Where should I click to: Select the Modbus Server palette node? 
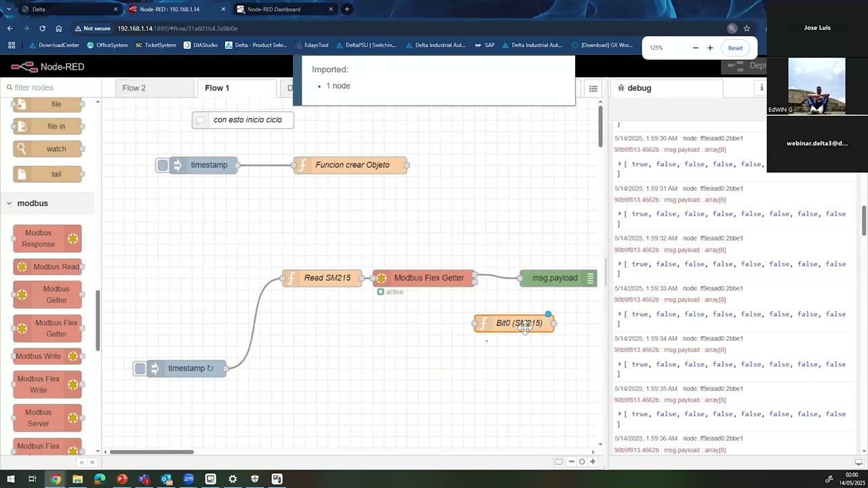pyautogui.click(x=47, y=418)
